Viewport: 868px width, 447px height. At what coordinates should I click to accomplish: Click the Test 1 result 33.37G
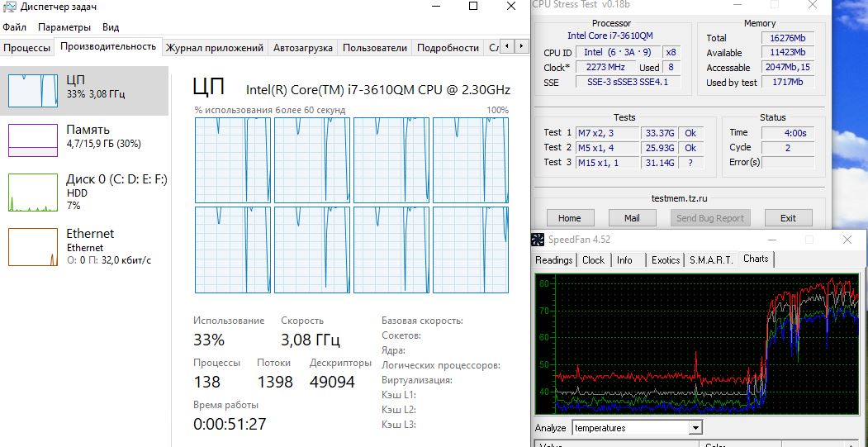click(x=658, y=133)
